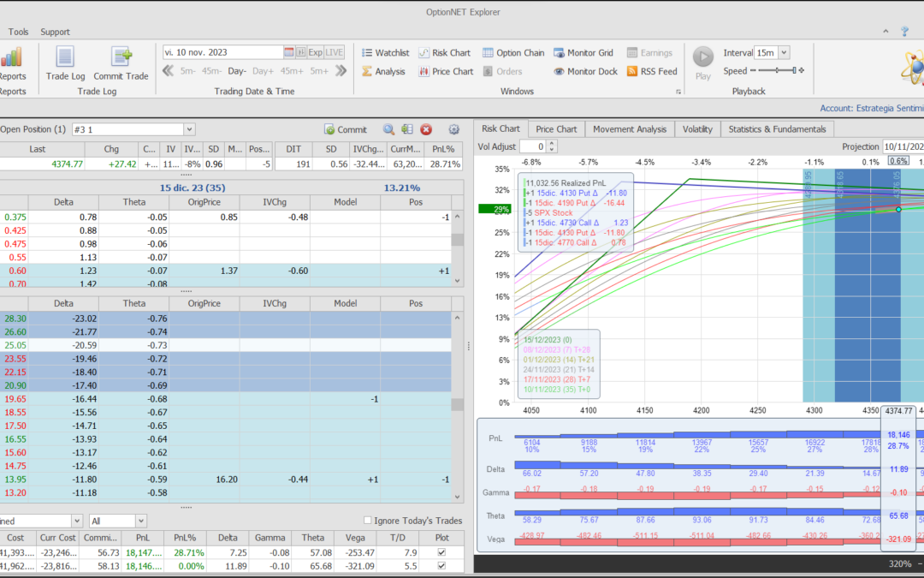Enable Ignore Today's Trades checkbox
This screenshot has height=578, width=924.
pyautogui.click(x=368, y=521)
